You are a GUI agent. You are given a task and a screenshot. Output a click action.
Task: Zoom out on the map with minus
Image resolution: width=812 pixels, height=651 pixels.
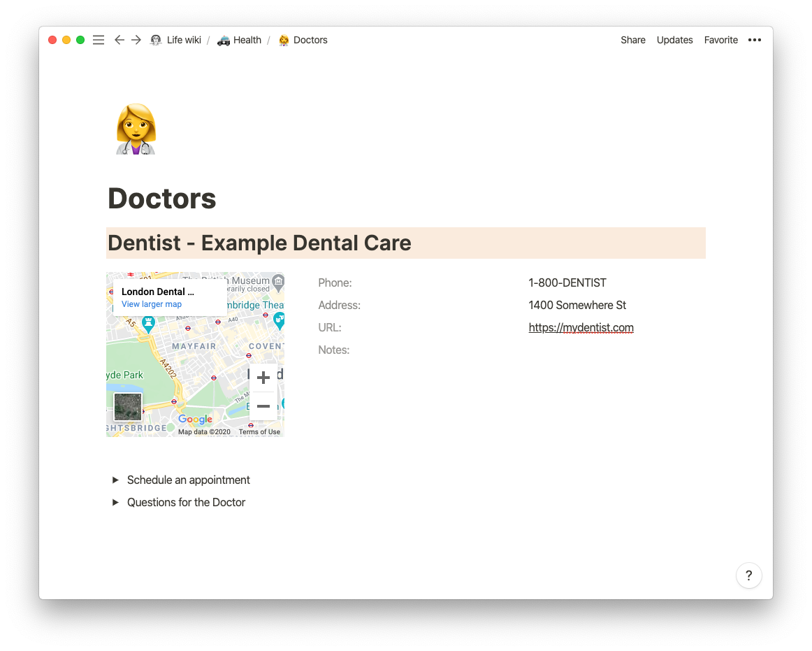pyautogui.click(x=263, y=406)
